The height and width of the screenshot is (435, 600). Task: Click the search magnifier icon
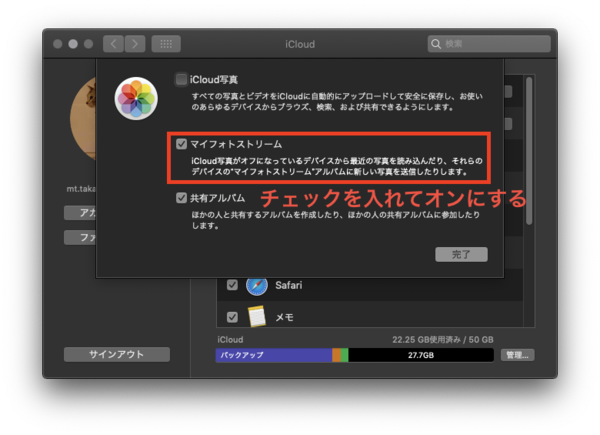436,44
